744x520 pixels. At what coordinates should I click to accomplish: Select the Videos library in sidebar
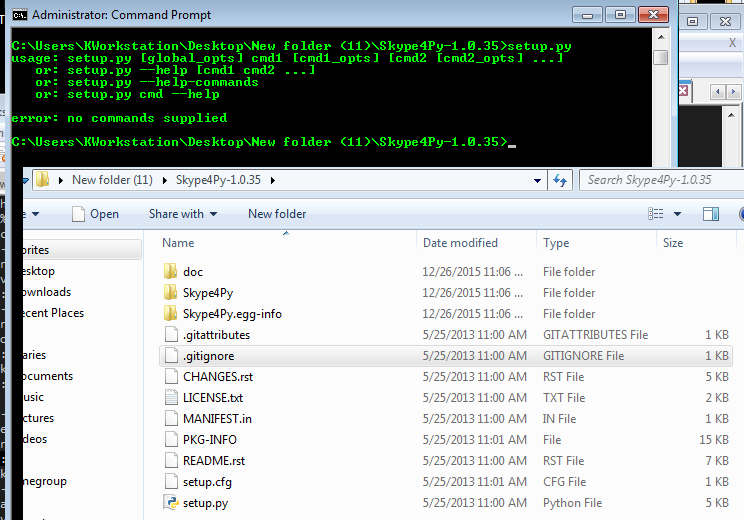tap(35, 439)
